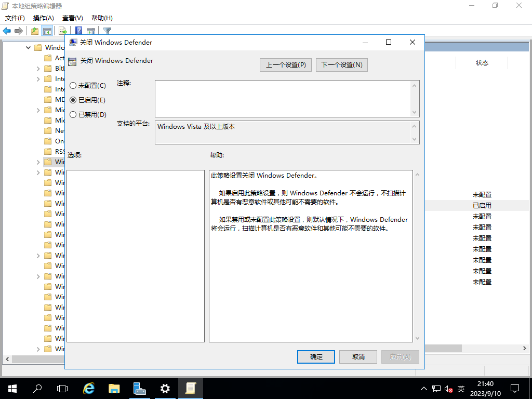Image resolution: width=532 pixels, height=399 pixels.
Task: Click the up-one-level folder icon
Action: coord(35,31)
